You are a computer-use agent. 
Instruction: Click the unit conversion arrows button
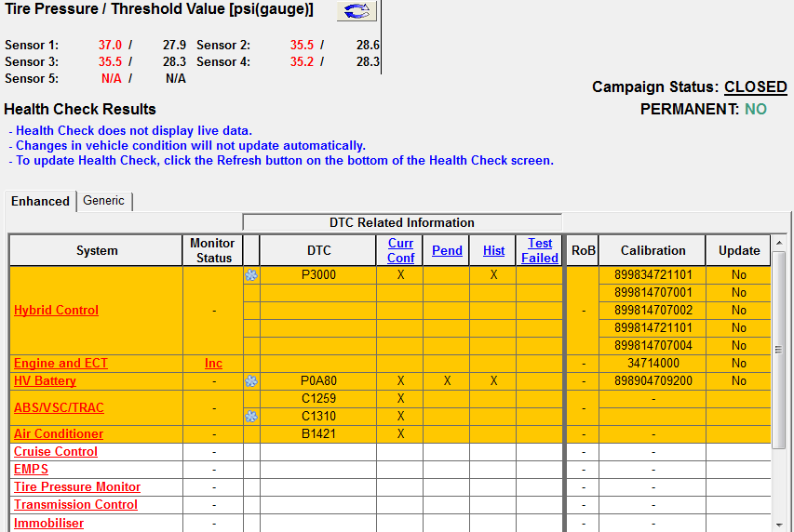pos(356,11)
